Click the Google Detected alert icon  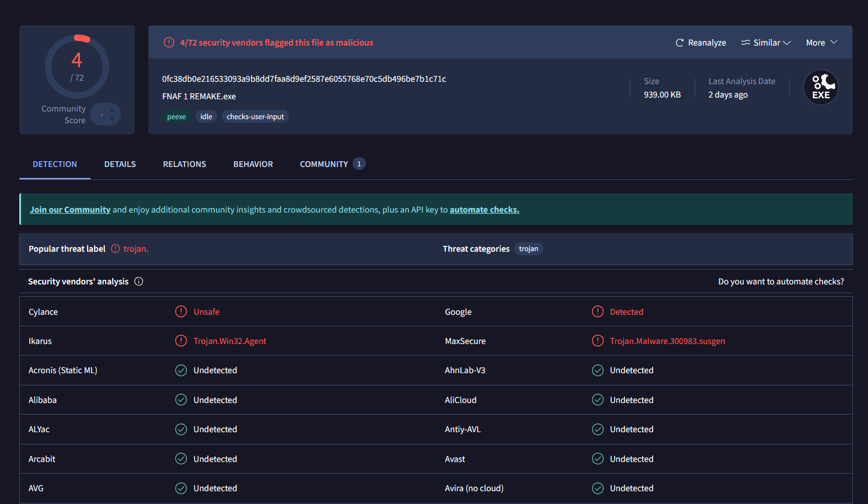pos(598,311)
